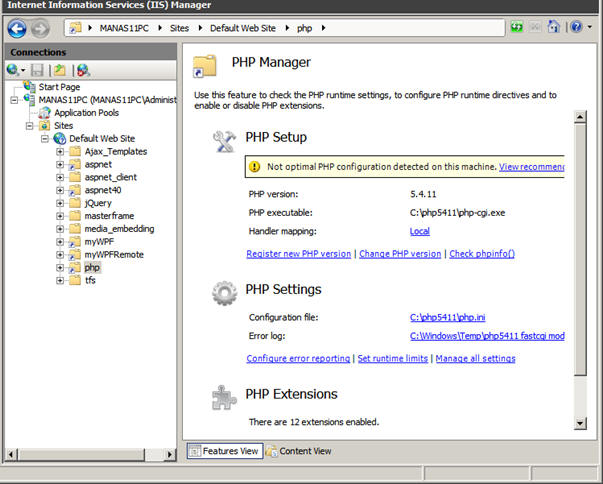Click the PHP Manager folder icon
Screen dimensions: 603x484
[x=205, y=67]
